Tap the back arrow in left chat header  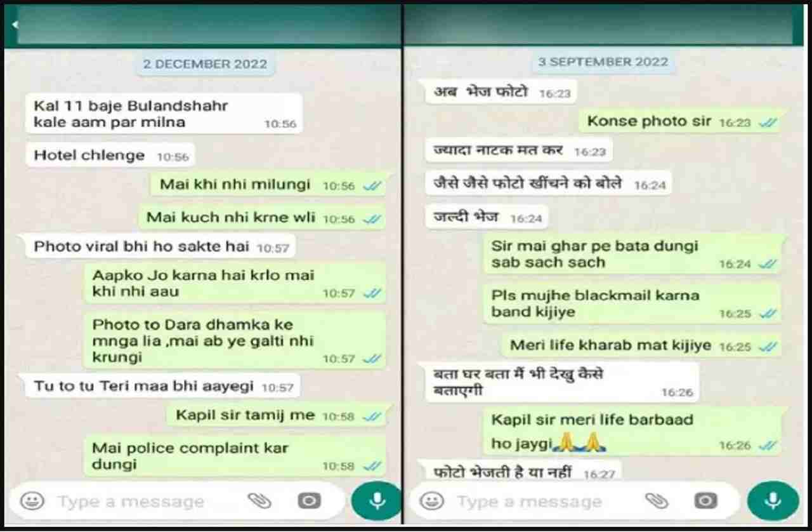pos(14,25)
